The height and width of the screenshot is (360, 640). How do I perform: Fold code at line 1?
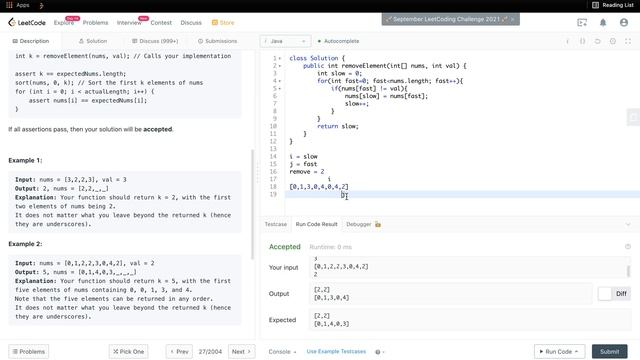tap(280, 58)
